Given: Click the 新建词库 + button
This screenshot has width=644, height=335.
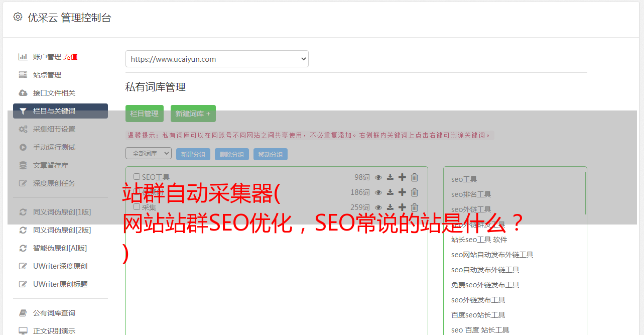Looking at the screenshot, I should (x=193, y=114).
